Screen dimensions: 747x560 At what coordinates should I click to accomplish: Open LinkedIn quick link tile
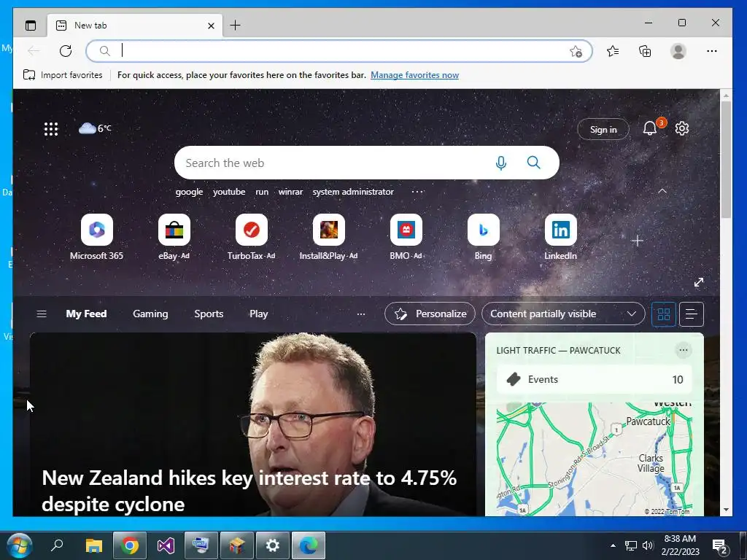pyautogui.click(x=560, y=237)
